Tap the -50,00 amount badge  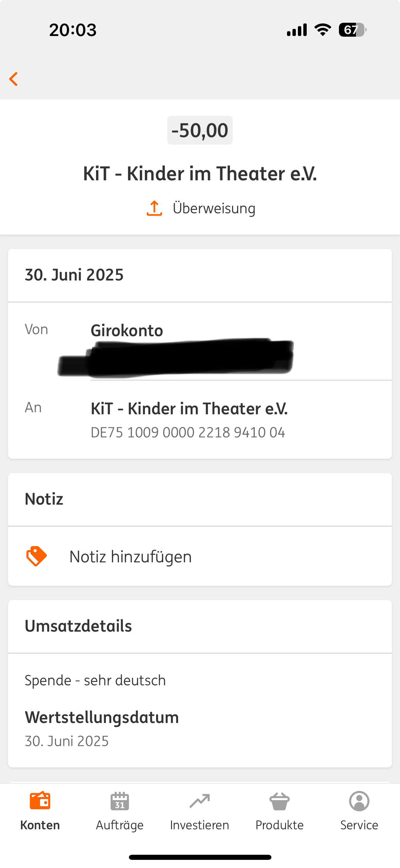[x=200, y=130]
